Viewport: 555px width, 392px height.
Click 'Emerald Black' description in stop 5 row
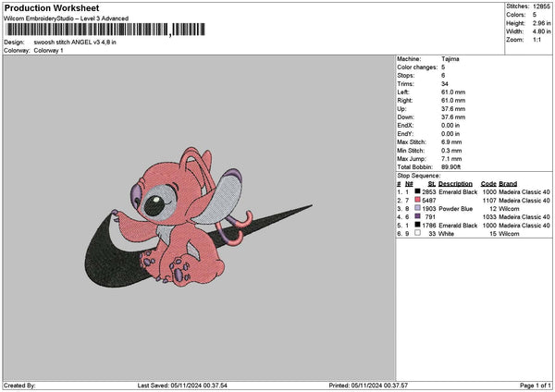458,226
